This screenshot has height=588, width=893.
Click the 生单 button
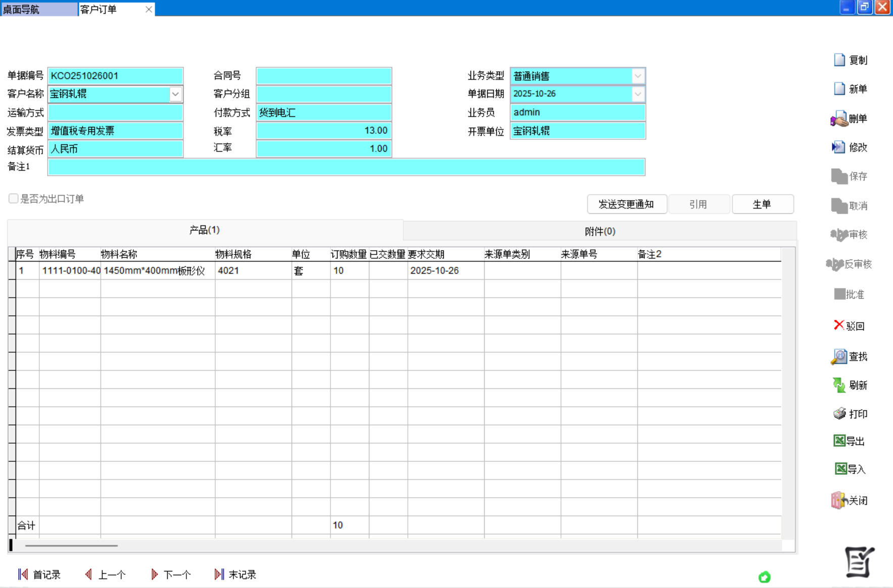(x=762, y=204)
